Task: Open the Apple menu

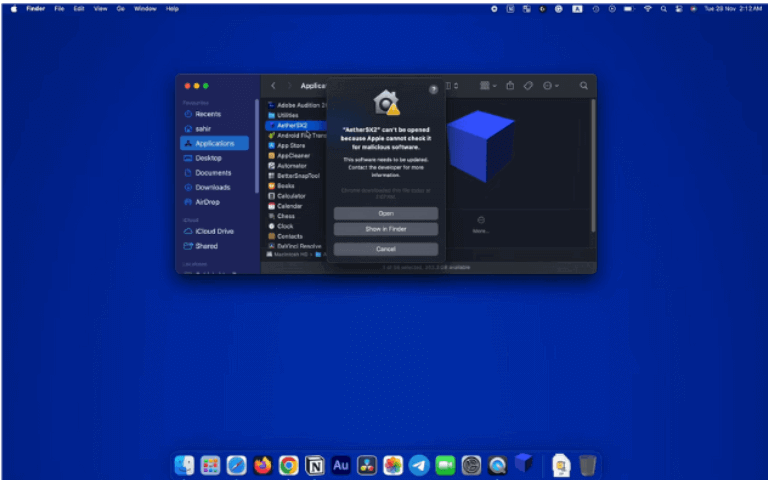Action: tap(14, 9)
